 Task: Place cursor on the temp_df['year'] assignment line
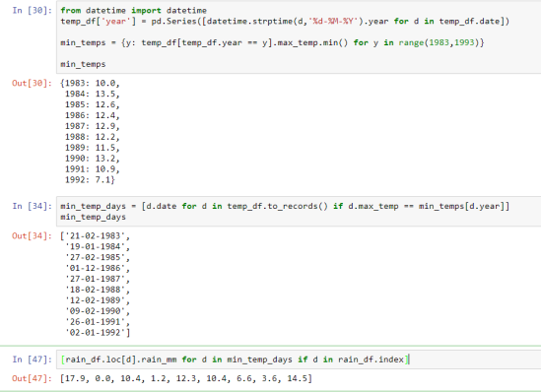point(285,22)
